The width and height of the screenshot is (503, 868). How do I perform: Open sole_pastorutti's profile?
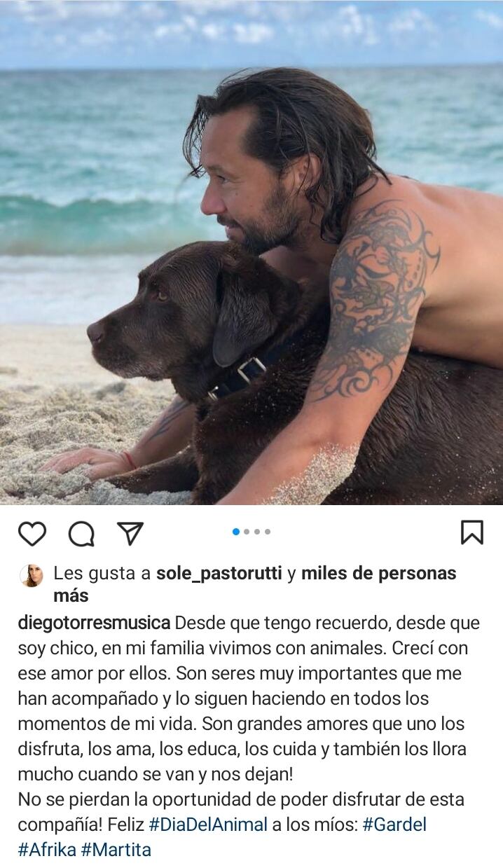(219, 574)
